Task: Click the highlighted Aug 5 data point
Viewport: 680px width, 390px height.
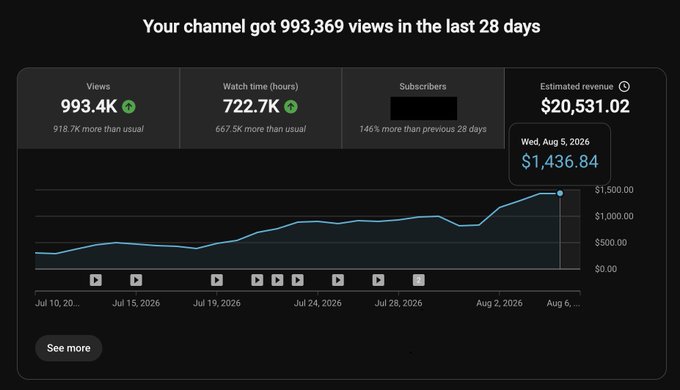Action: click(560, 193)
